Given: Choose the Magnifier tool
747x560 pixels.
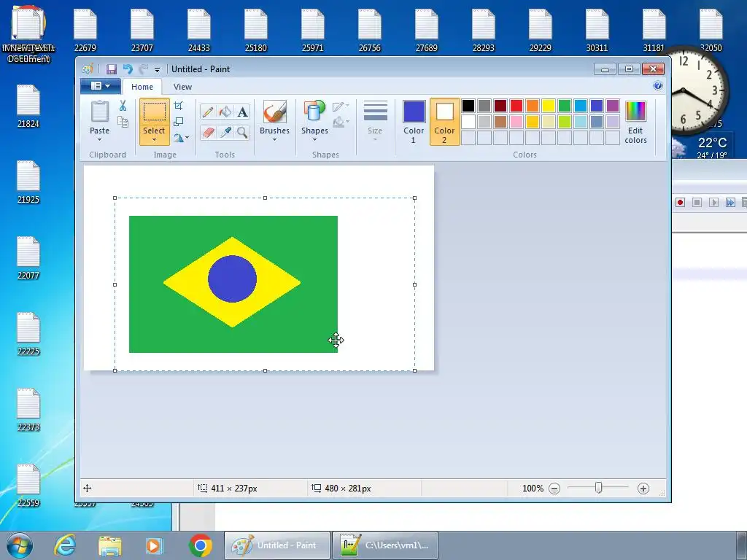Looking at the screenshot, I should (242, 132).
